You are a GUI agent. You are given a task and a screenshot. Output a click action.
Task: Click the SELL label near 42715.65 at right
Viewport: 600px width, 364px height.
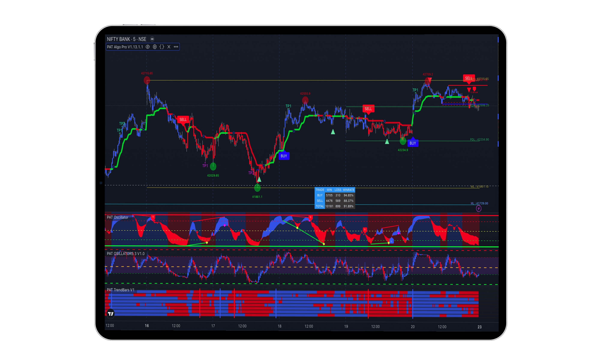[469, 78]
